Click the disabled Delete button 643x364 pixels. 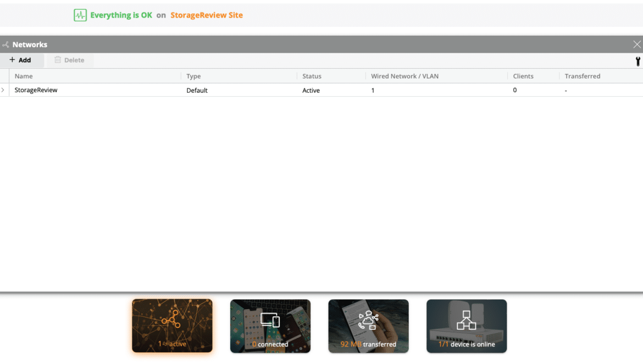[69, 60]
